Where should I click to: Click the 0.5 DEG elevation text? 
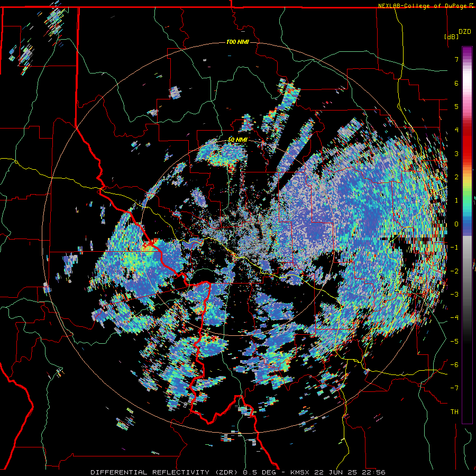260,472
